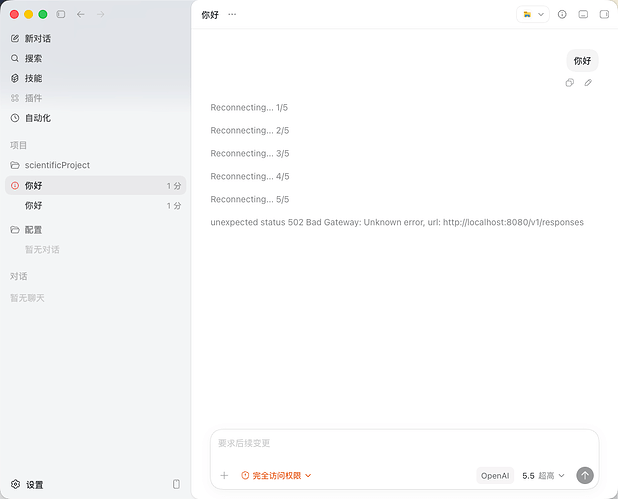Click the 要求后续变更 input field
Screen dimensions: 618x499
(x=404, y=444)
